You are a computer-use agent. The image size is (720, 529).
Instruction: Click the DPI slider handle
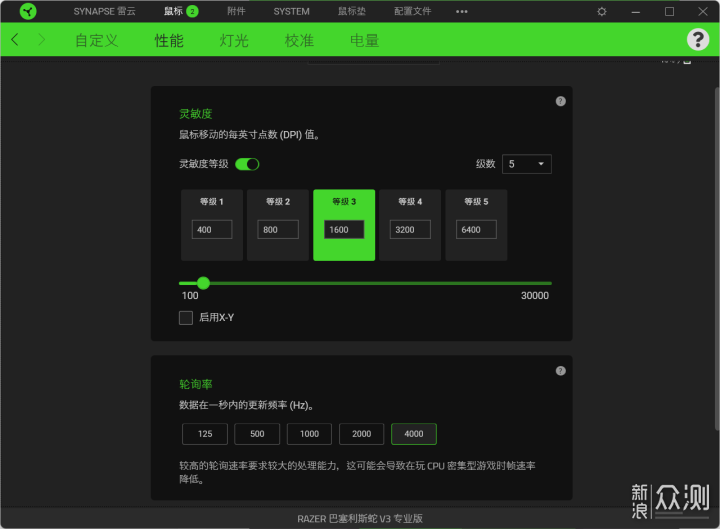pos(203,283)
